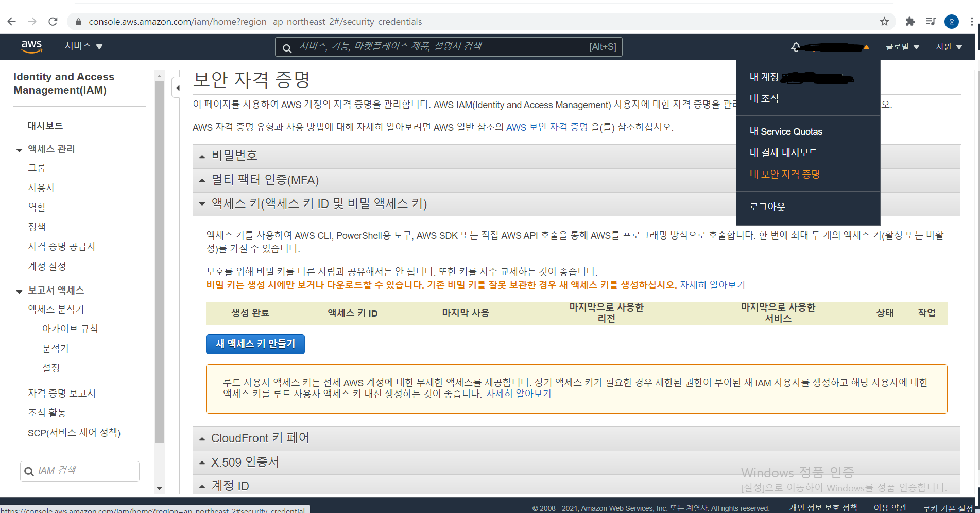
Task: Open 자격 증명 보고서 in sidebar
Action: click(62, 393)
